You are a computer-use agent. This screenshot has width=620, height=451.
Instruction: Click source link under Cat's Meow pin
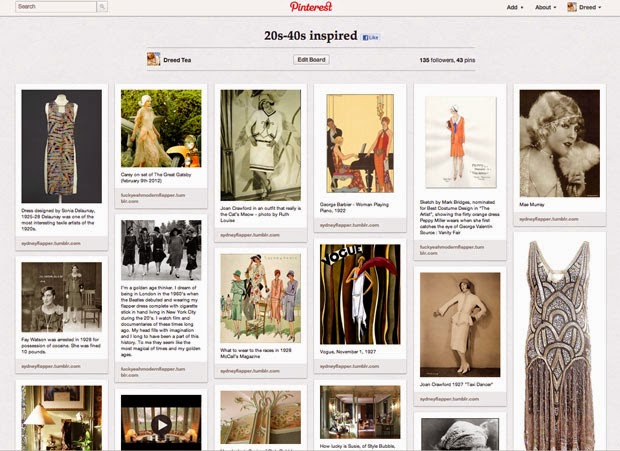pos(250,235)
